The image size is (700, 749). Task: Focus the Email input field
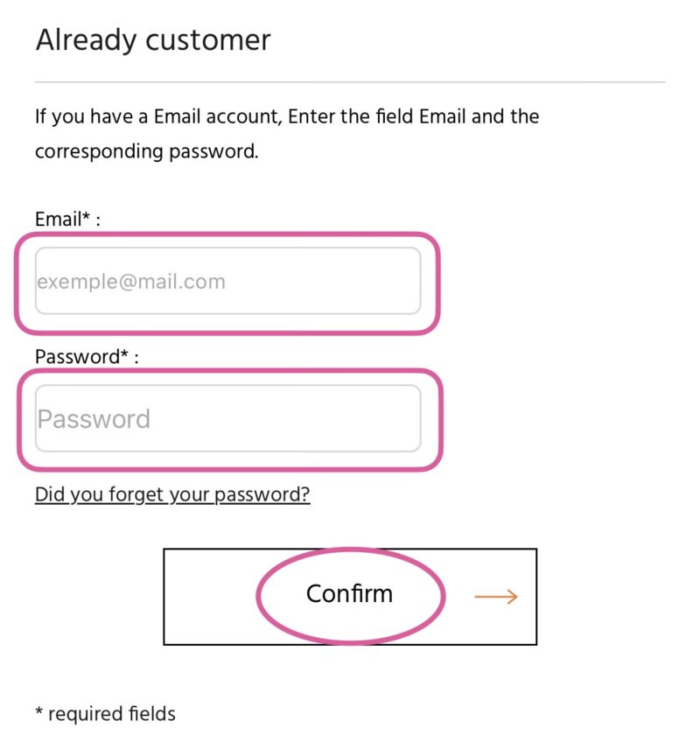point(227,281)
